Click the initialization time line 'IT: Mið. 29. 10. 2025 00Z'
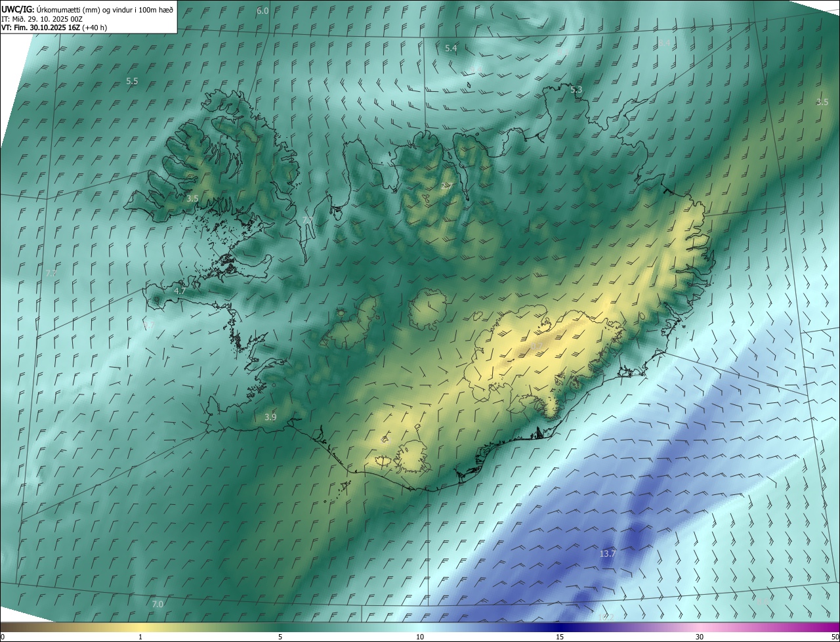840x642 pixels. pyautogui.click(x=42, y=19)
